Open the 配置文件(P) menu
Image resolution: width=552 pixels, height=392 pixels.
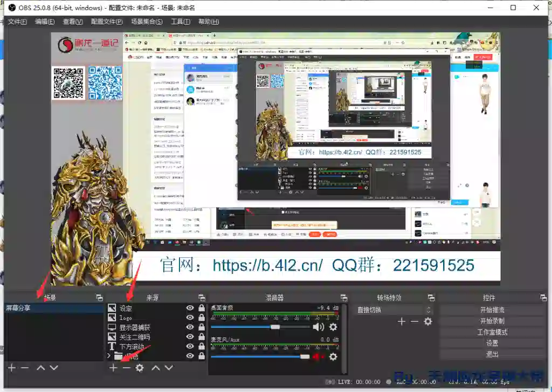tap(107, 22)
